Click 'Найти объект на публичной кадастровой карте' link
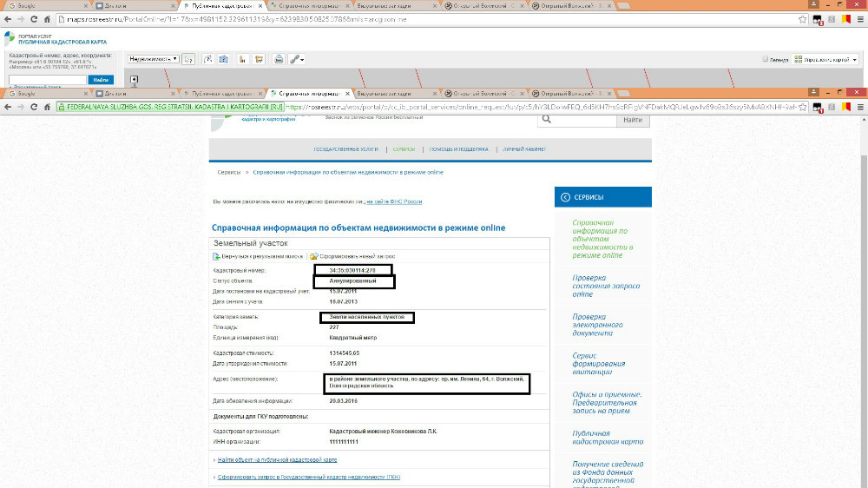868x488 pixels. pyautogui.click(x=277, y=459)
